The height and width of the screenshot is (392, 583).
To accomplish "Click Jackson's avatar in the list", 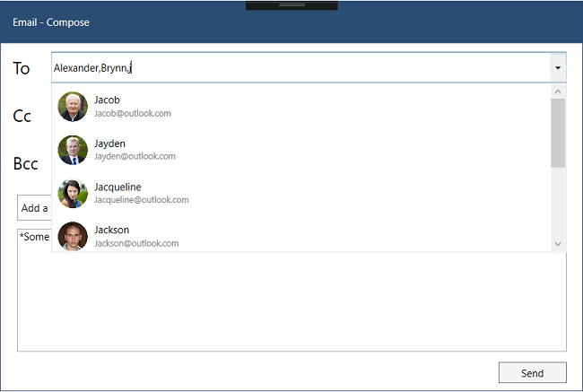I will tap(73, 235).
